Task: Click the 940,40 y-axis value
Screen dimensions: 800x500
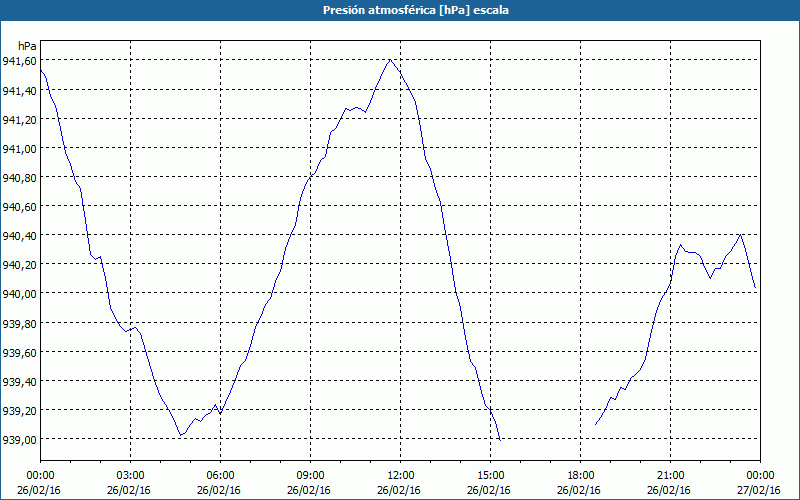Action: tap(20, 236)
